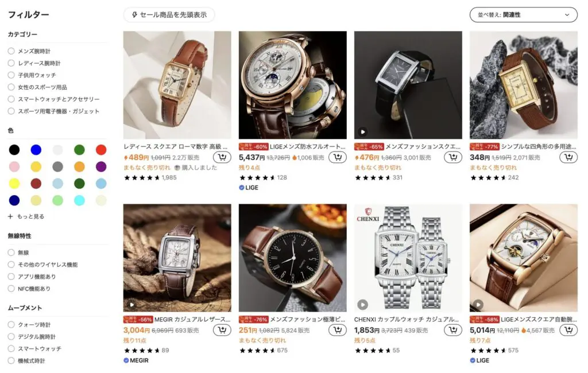Open the ladies square Roman numeral watch image
Viewport: 588px width, 373px height.
[x=177, y=85]
